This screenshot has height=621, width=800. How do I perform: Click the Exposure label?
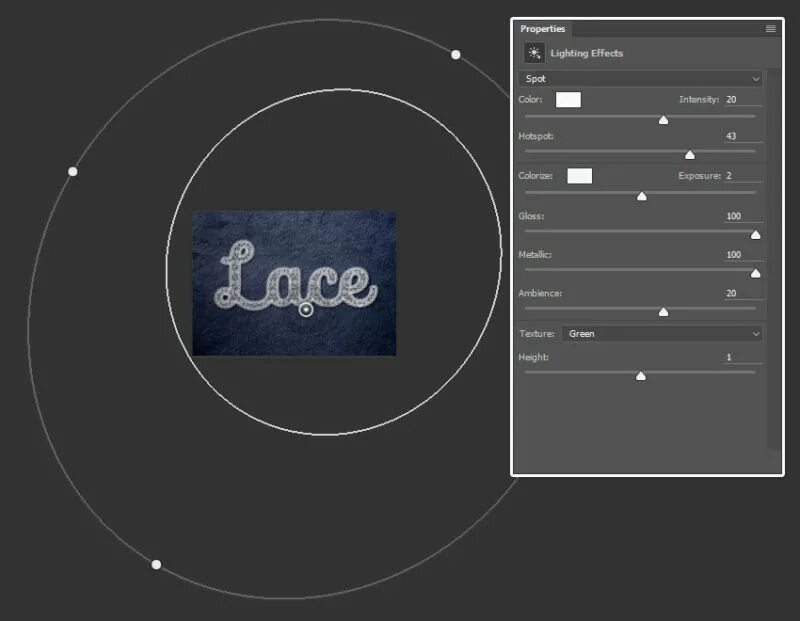click(x=699, y=176)
